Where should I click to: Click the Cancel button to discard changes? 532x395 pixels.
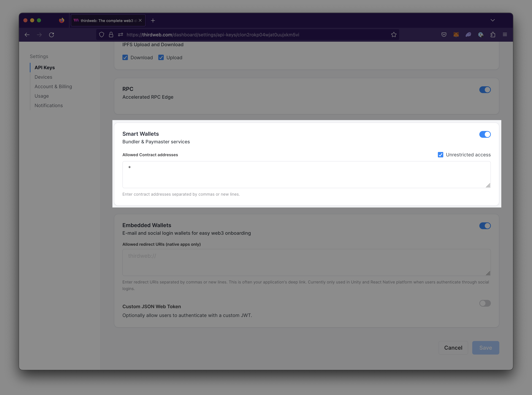453,348
